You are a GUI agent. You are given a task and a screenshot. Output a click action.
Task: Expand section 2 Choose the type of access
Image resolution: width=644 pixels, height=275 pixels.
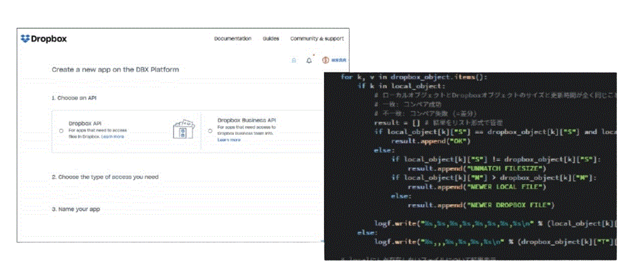click(x=105, y=177)
